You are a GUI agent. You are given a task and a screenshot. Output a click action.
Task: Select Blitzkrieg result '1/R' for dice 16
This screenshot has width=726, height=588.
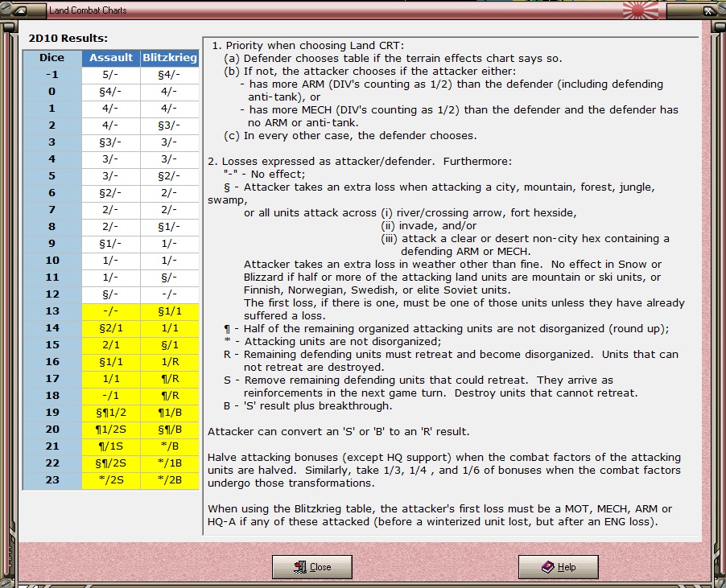pyautogui.click(x=170, y=362)
